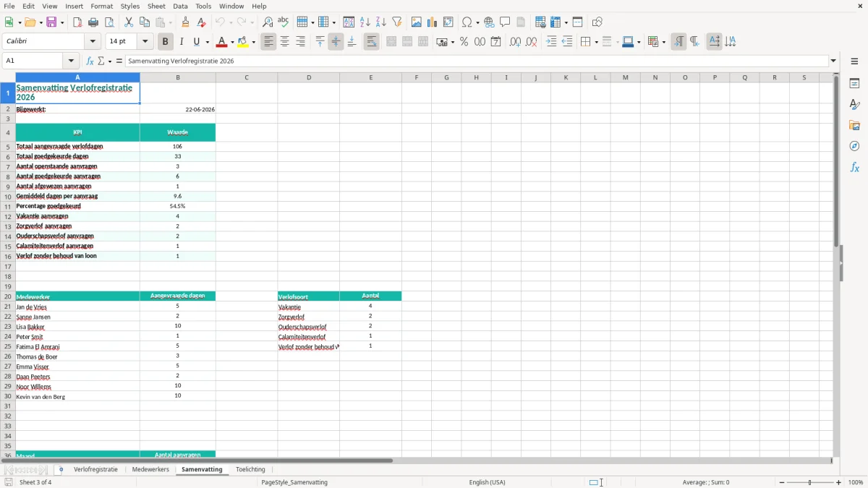
Task: Open the sidebar Navigator compass icon
Action: pyautogui.click(x=855, y=146)
